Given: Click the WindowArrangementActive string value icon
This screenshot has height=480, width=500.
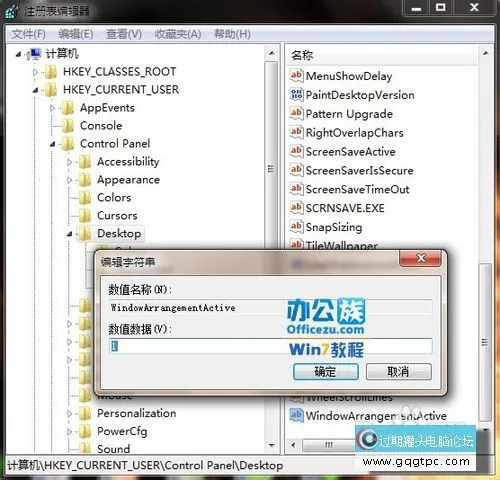Looking at the screenshot, I should coord(296,415).
